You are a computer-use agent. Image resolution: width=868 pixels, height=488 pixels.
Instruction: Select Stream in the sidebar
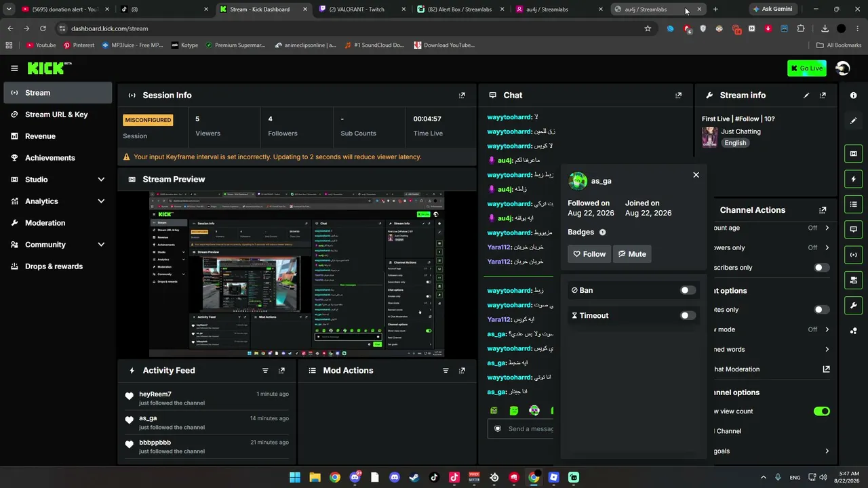pos(58,93)
